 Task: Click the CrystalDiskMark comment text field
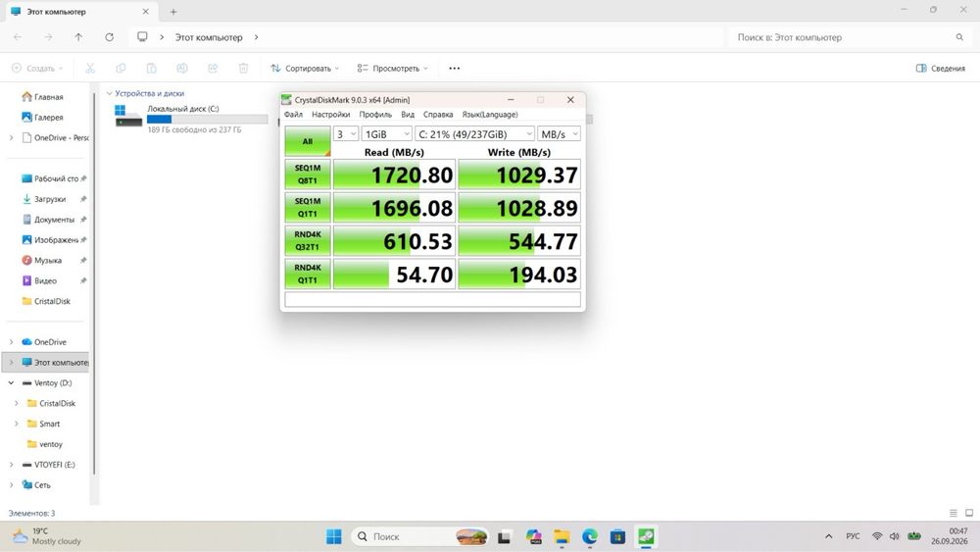click(x=432, y=299)
